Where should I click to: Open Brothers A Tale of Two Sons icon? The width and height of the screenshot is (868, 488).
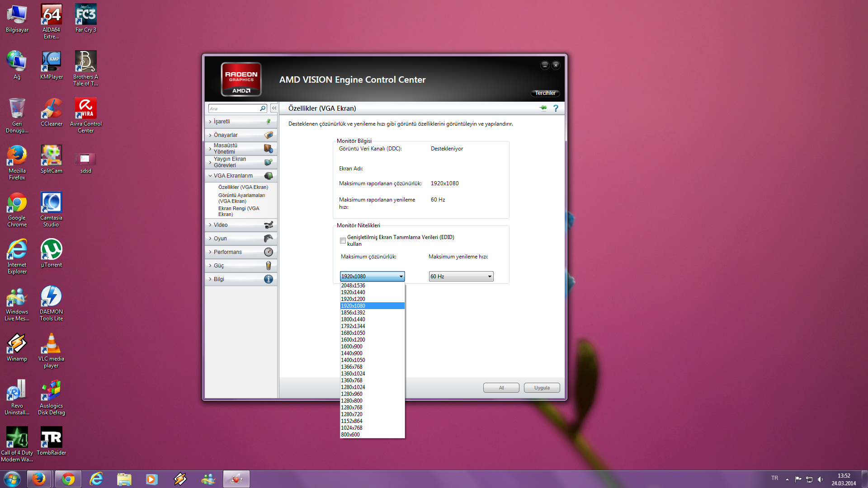coord(85,69)
